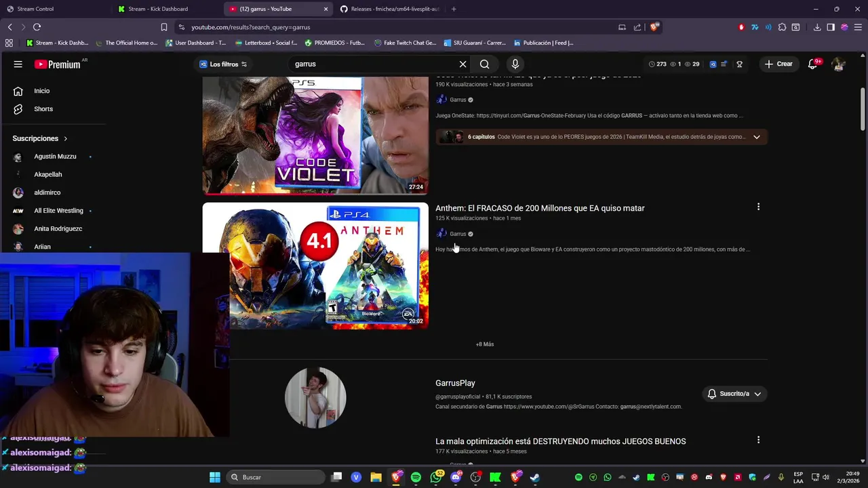
Task: Go back with the browser arrow
Action: coord(9,27)
